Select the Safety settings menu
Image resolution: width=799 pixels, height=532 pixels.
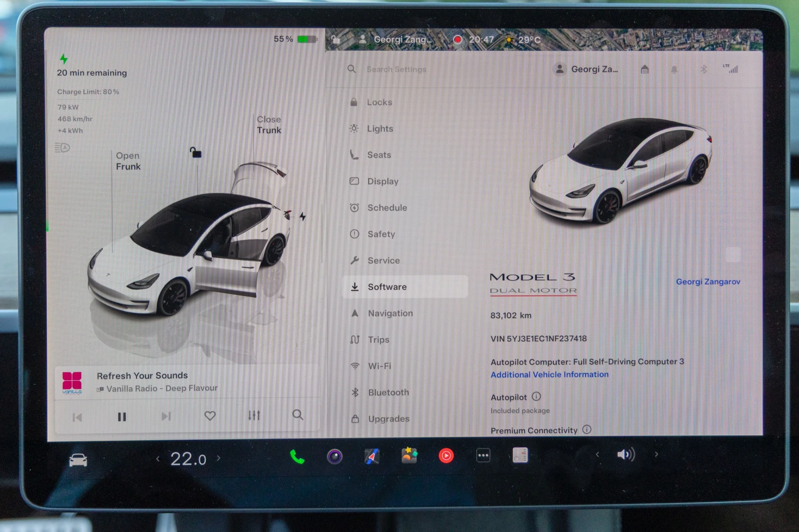tap(381, 234)
